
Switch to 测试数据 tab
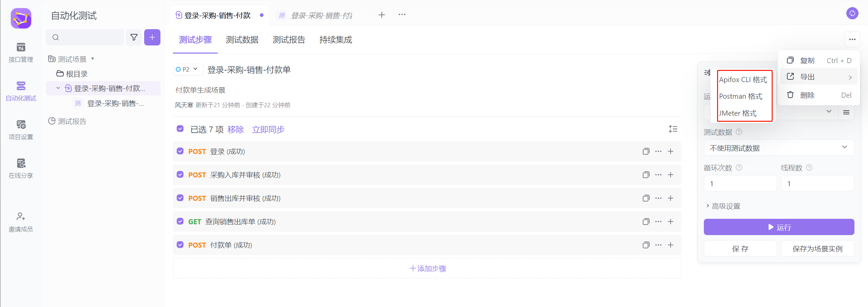click(242, 40)
